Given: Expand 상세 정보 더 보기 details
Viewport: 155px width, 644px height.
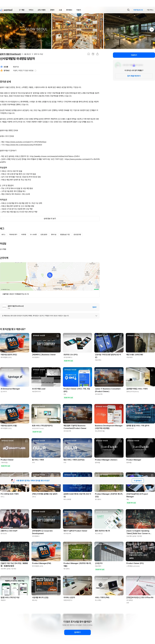Looking at the screenshot, I should pos(50,219).
